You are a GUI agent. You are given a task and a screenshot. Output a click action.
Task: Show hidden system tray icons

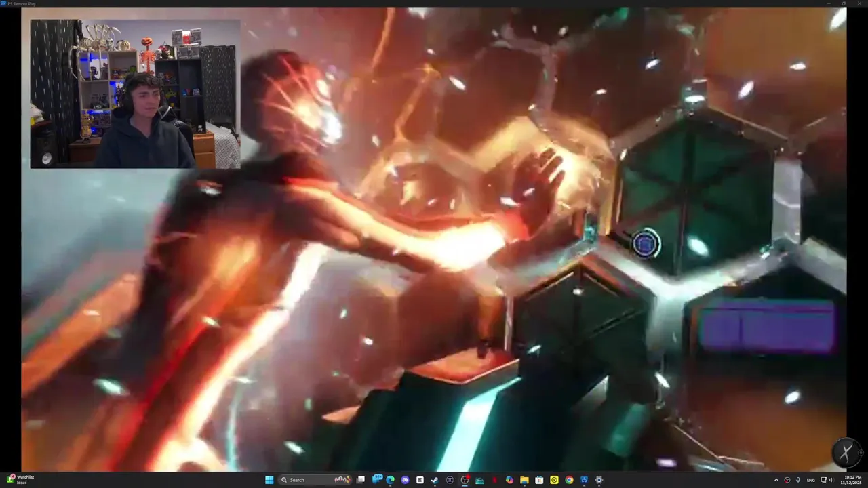[776, 480]
